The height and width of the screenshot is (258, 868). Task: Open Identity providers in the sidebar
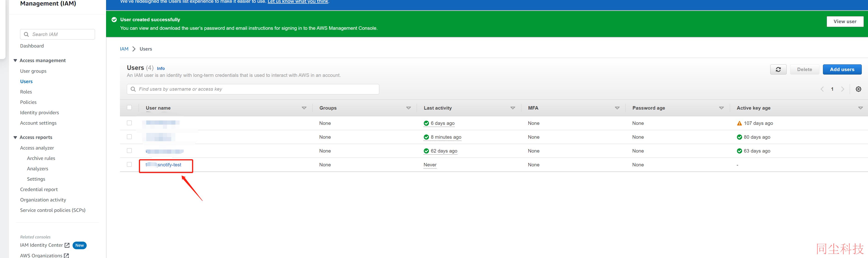(x=40, y=113)
